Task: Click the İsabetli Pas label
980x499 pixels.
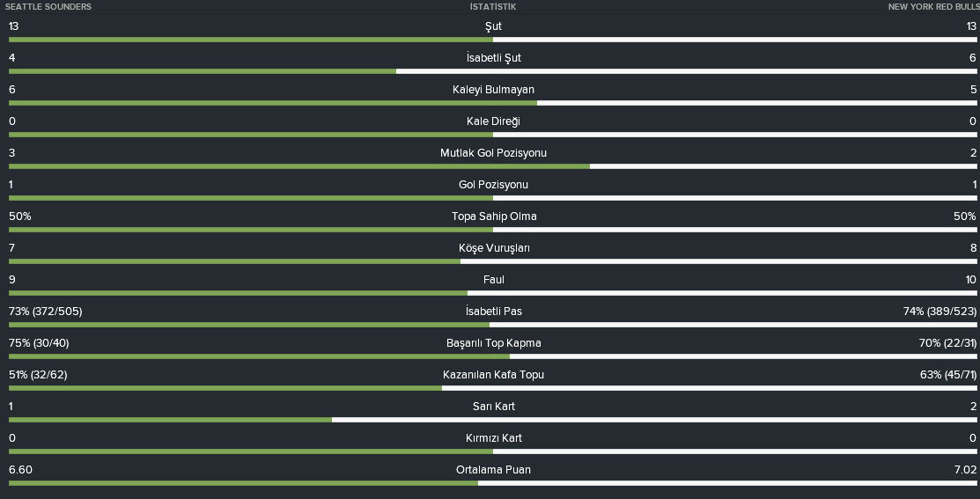Action: point(494,312)
